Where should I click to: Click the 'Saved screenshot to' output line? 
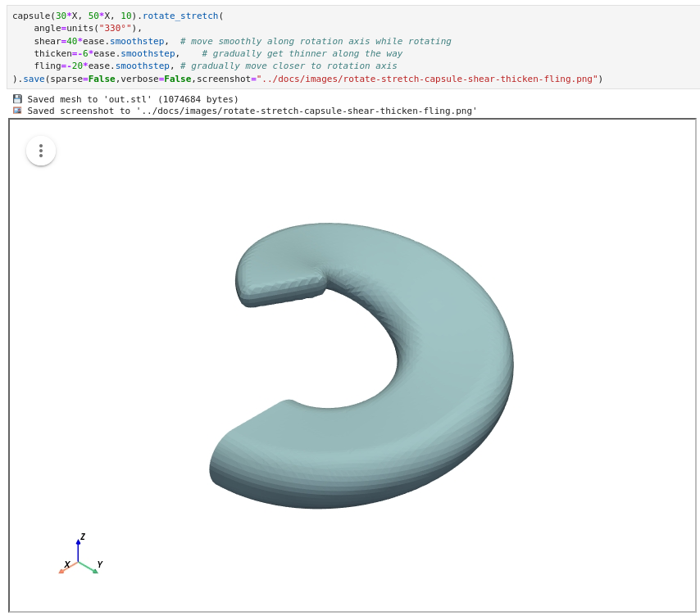252,111
